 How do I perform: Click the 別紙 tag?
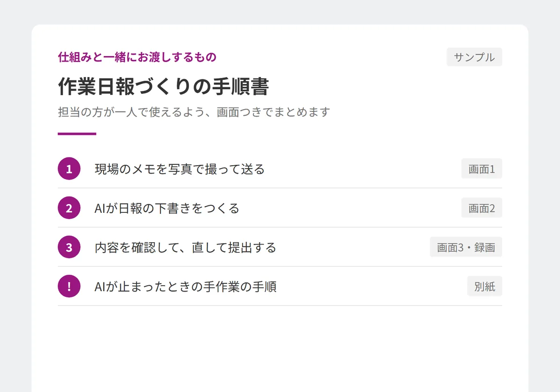coord(484,286)
